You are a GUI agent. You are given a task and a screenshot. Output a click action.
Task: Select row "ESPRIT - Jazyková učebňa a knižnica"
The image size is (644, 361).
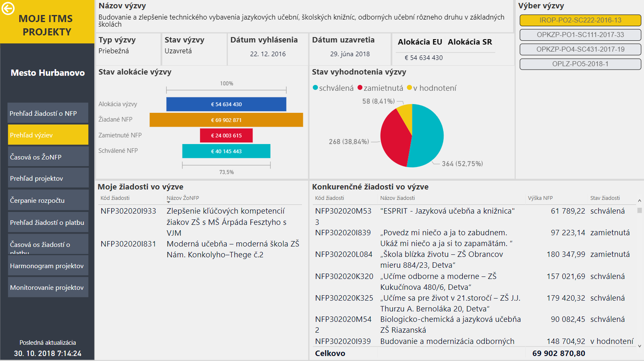coord(447,211)
